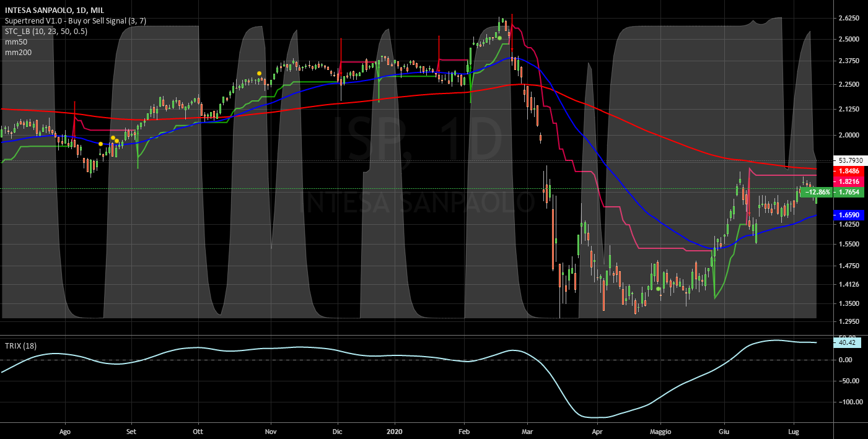Image resolution: width=868 pixels, height=439 pixels.
Task: Click the mm200 indicator label
Action: pos(18,53)
